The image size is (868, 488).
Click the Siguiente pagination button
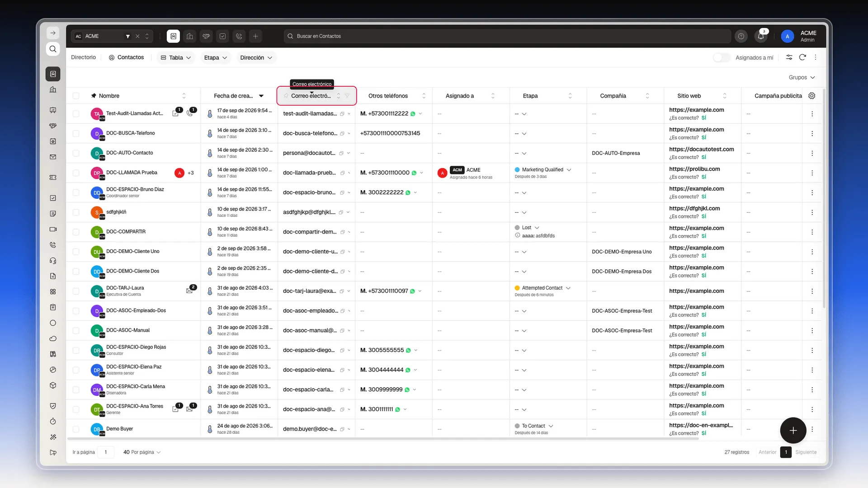pyautogui.click(x=806, y=452)
